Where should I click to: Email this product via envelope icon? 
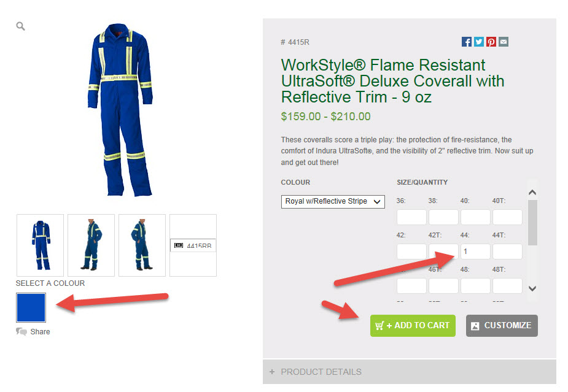[503, 42]
